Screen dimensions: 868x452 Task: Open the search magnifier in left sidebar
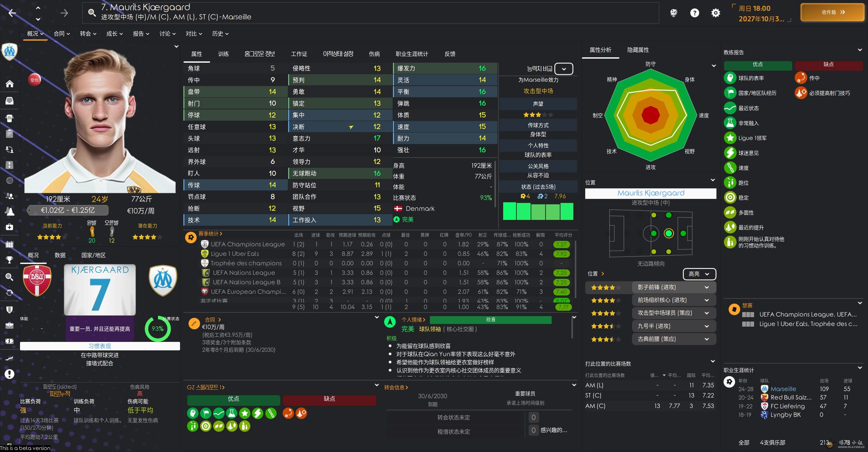click(9, 277)
